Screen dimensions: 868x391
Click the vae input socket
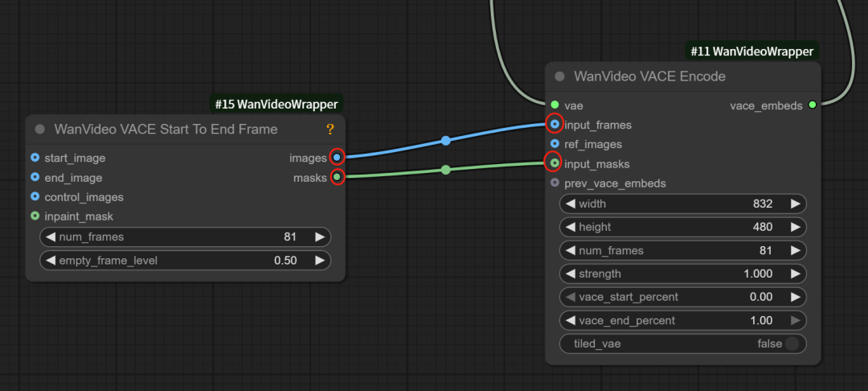(555, 105)
